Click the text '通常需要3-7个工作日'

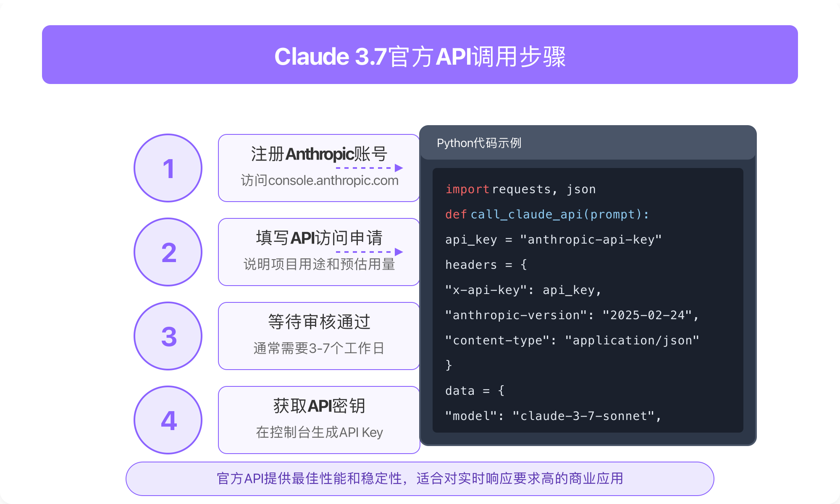(319, 348)
